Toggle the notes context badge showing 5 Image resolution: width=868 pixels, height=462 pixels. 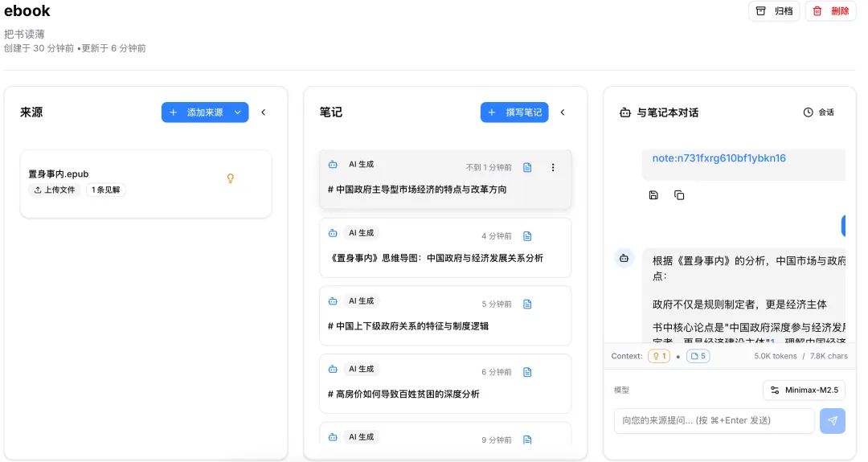click(x=698, y=356)
